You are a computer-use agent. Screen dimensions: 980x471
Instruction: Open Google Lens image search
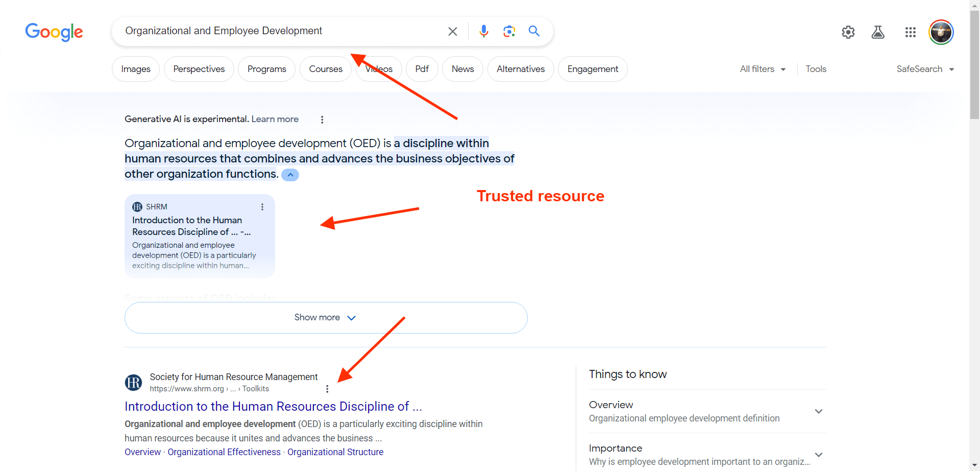[x=509, y=32]
